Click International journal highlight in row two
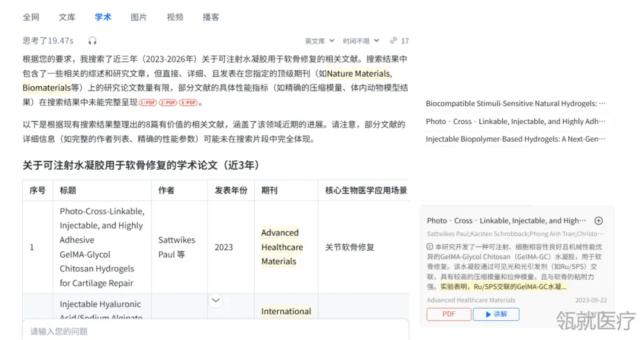 click(286, 311)
